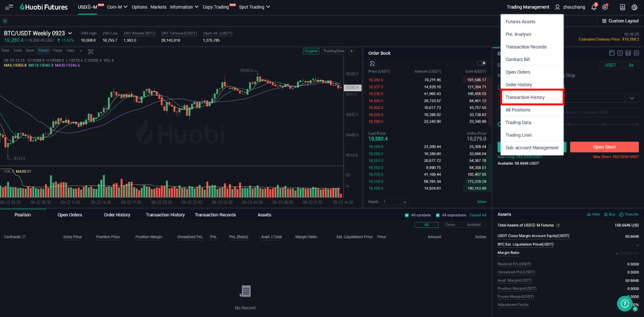Screen dimensions: 644x317
Task: Click More under the order book
Action: pos(482,202)
